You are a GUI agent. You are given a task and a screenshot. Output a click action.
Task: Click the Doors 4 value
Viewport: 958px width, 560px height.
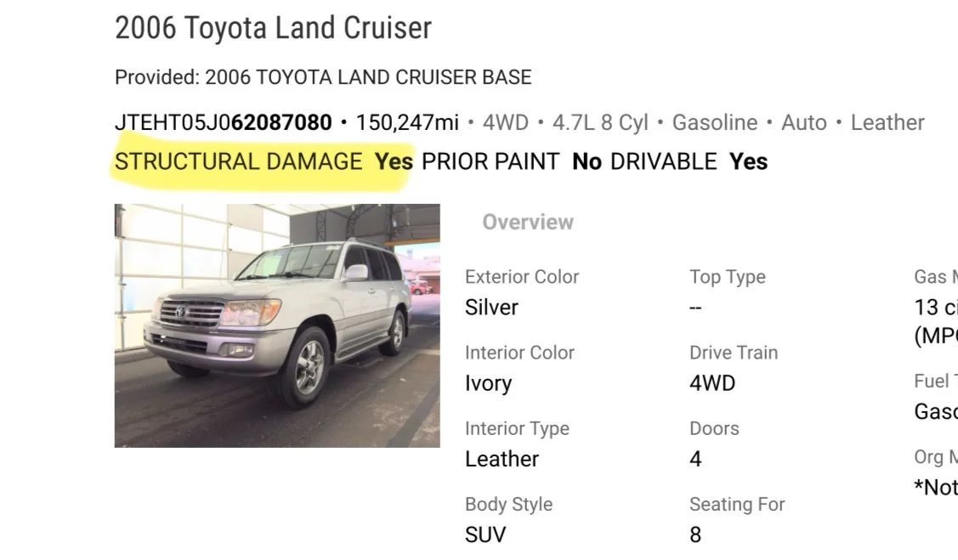[695, 459]
